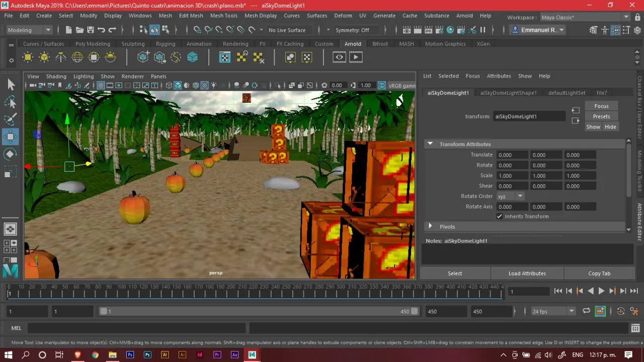The width and height of the screenshot is (644, 362).
Task: Switch to the Rendering shelf tab
Action: [x=235, y=44]
